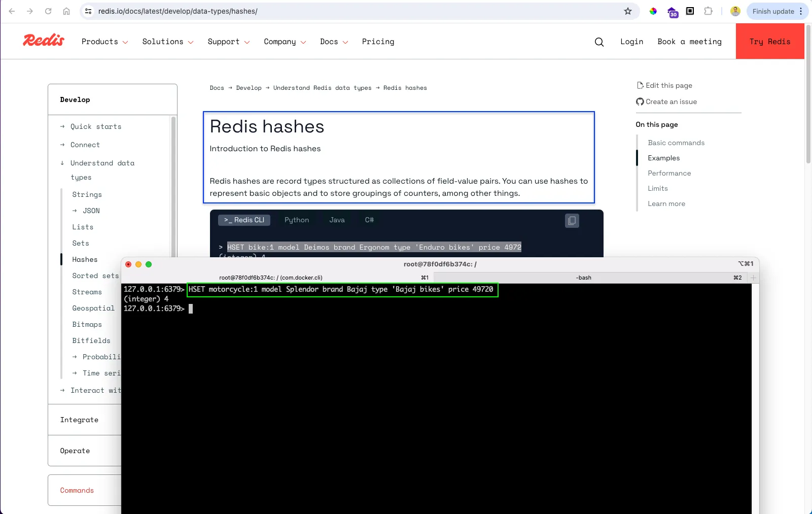Open the site search magnifier
The width and height of the screenshot is (812, 514).
click(599, 42)
